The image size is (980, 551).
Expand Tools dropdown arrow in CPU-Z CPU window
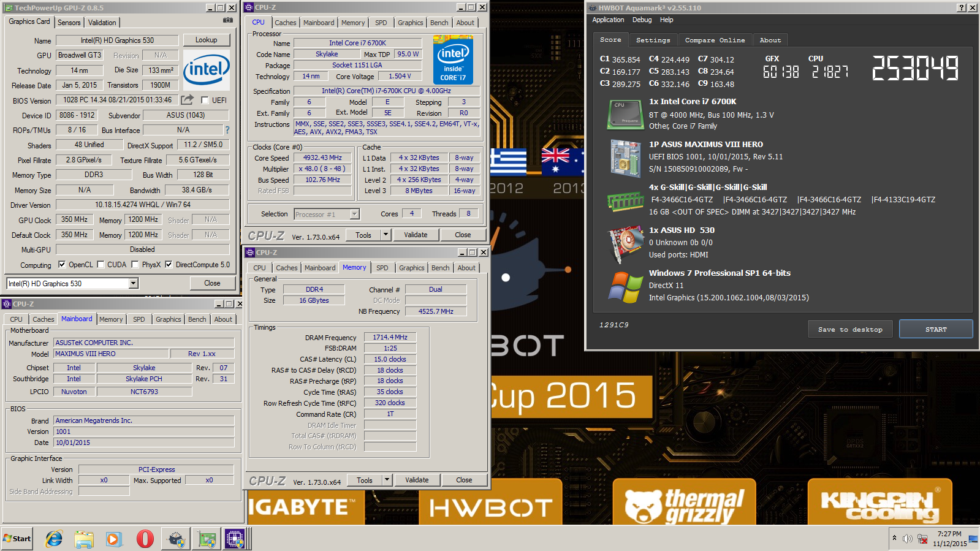pyautogui.click(x=386, y=235)
